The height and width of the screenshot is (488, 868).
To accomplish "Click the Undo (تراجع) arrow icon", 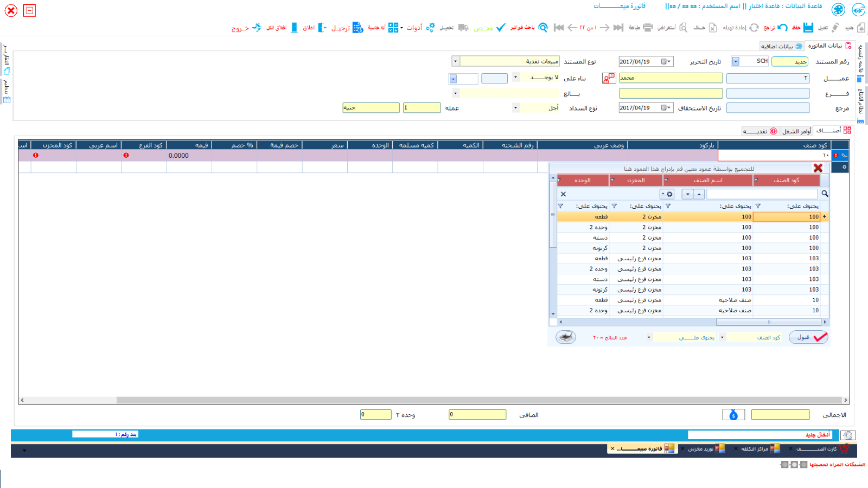I will (x=782, y=27).
